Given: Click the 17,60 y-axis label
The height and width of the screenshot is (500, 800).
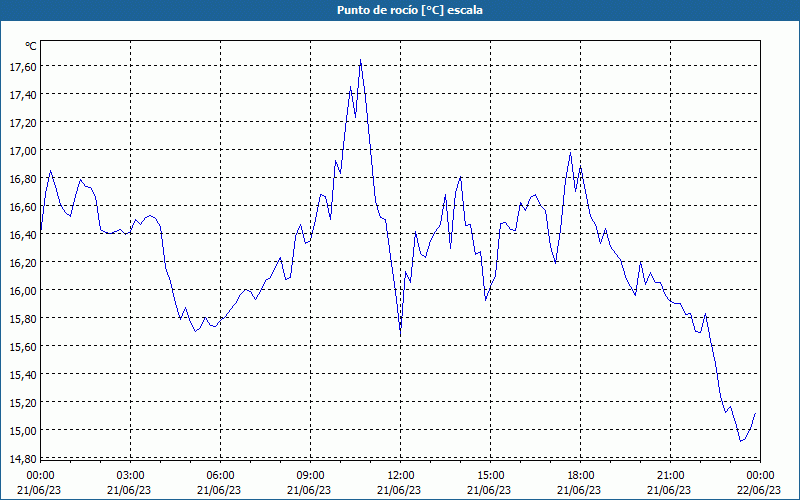Looking at the screenshot, I should tap(23, 66).
